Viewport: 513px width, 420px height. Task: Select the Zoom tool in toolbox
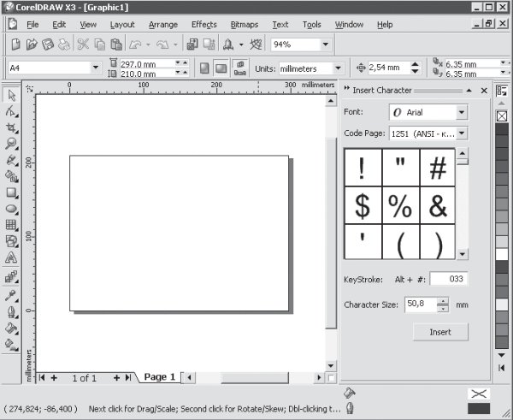coord(11,144)
